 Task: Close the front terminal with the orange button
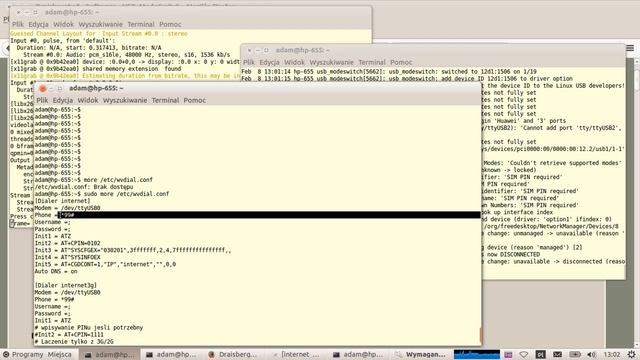point(43,88)
